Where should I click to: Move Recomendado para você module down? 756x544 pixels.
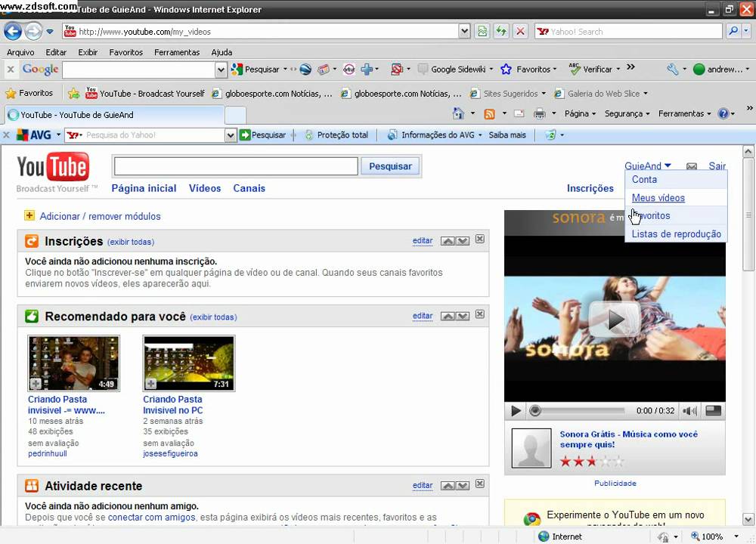pos(463,316)
